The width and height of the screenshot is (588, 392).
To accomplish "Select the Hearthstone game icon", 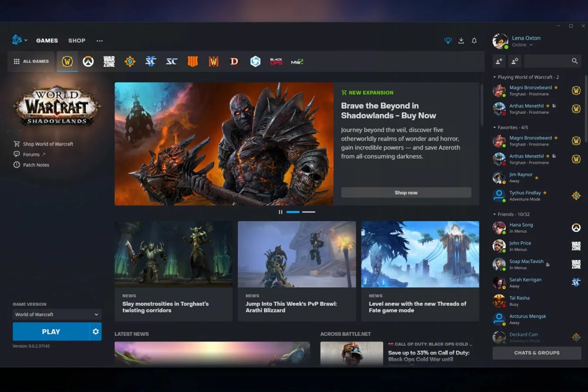I will (130, 61).
